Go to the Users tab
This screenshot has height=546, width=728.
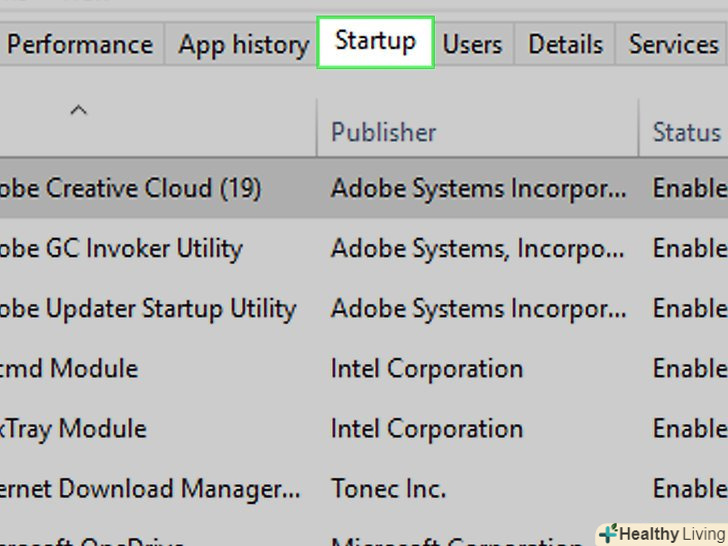(472, 45)
